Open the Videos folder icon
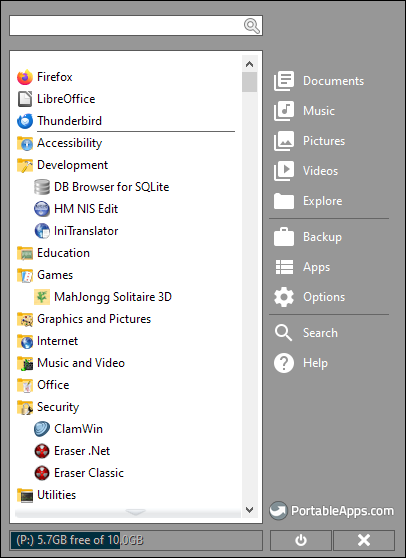Screen dimensions: 406x558 click(x=284, y=171)
